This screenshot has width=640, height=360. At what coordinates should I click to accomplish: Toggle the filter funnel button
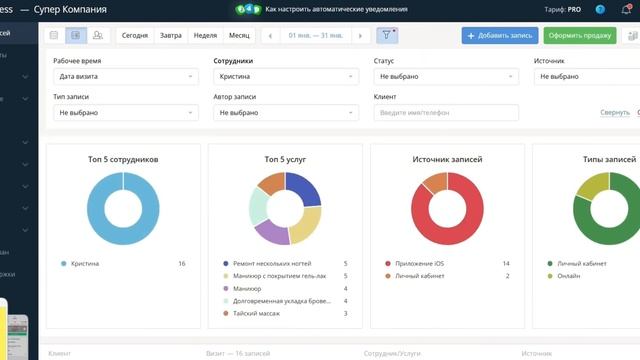pyautogui.click(x=387, y=36)
